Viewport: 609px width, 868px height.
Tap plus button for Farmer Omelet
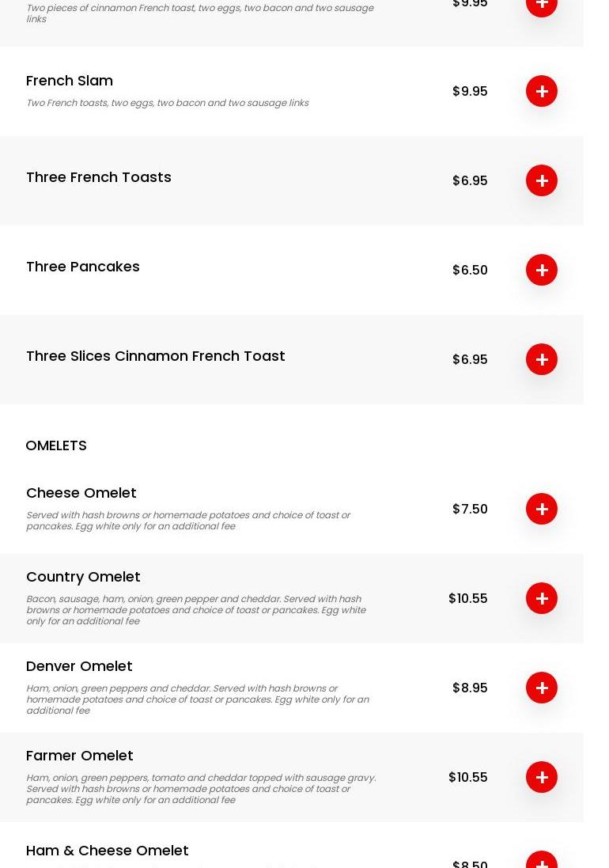click(542, 777)
